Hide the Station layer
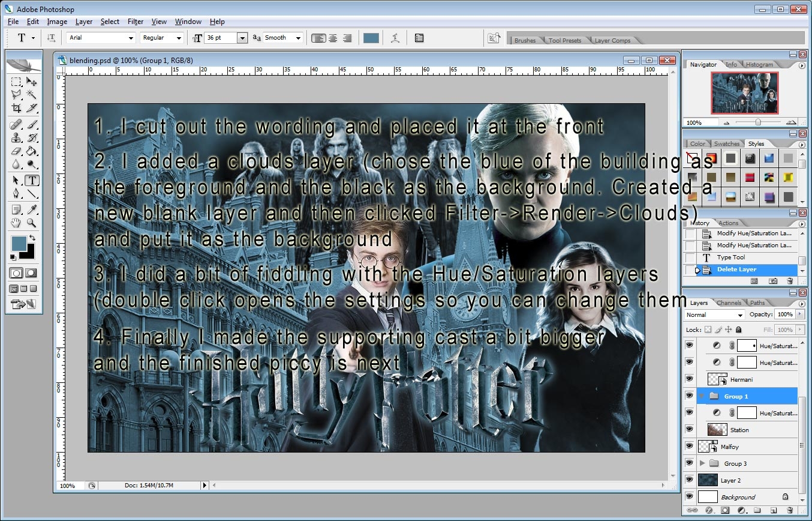The image size is (812, 521). pos(689,430)
